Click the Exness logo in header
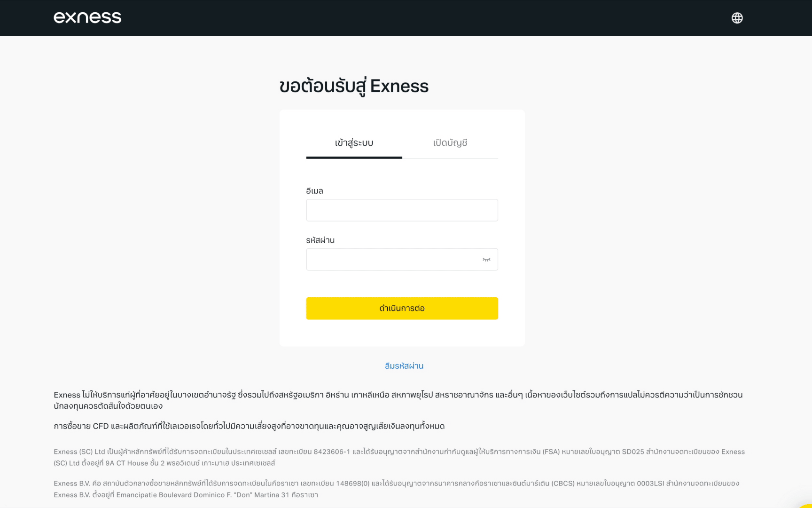The width and height of the screenshot is (812, 508). tap(87, 18)
